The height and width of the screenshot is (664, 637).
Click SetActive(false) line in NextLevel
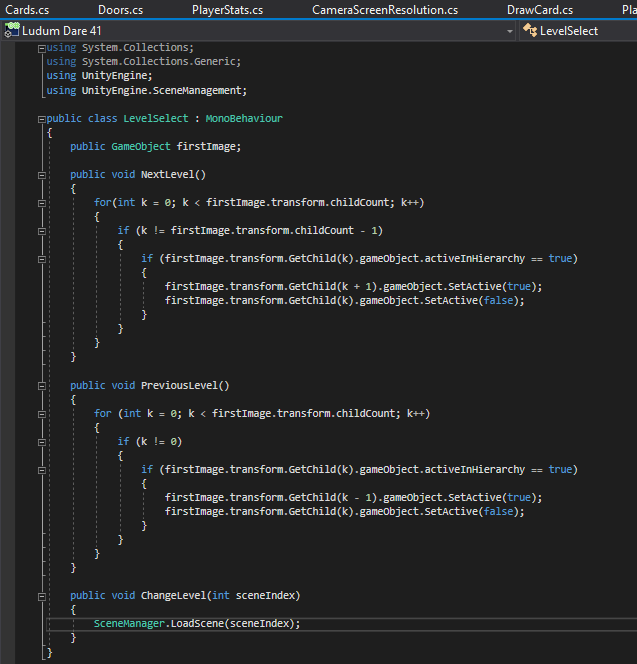point(344,300)
